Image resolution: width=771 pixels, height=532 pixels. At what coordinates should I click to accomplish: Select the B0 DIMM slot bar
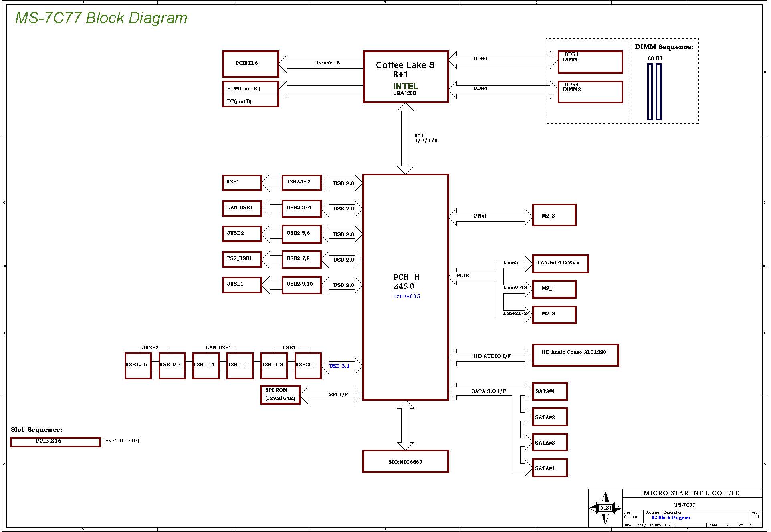coord(659,92)
